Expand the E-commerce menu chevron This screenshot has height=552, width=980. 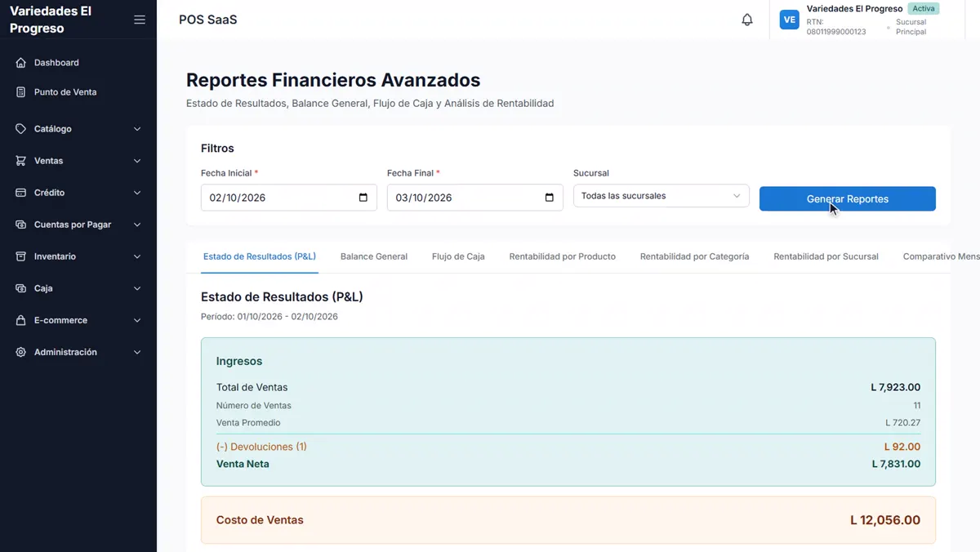point(137,320)
